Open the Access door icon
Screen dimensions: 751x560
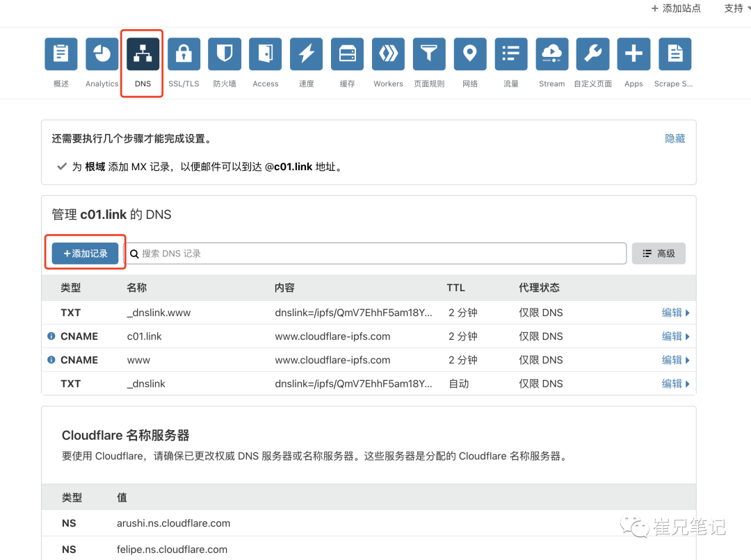[x=266, y=54]
